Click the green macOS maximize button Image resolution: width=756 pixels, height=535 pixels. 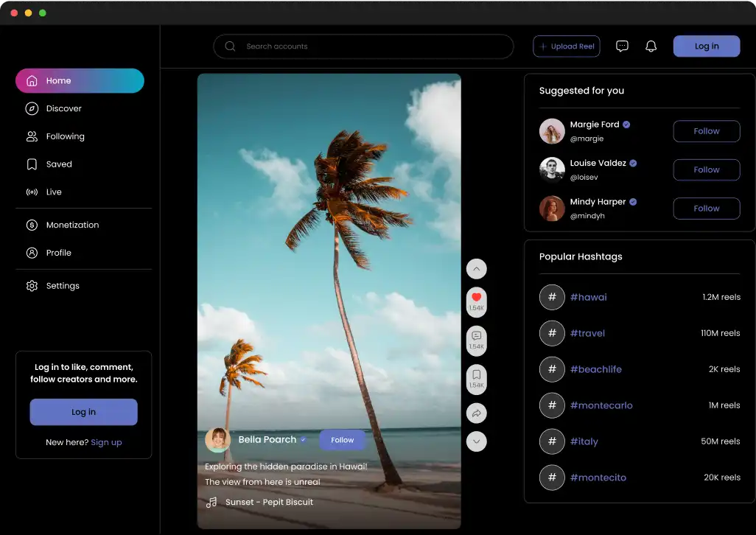coord(43,13)
